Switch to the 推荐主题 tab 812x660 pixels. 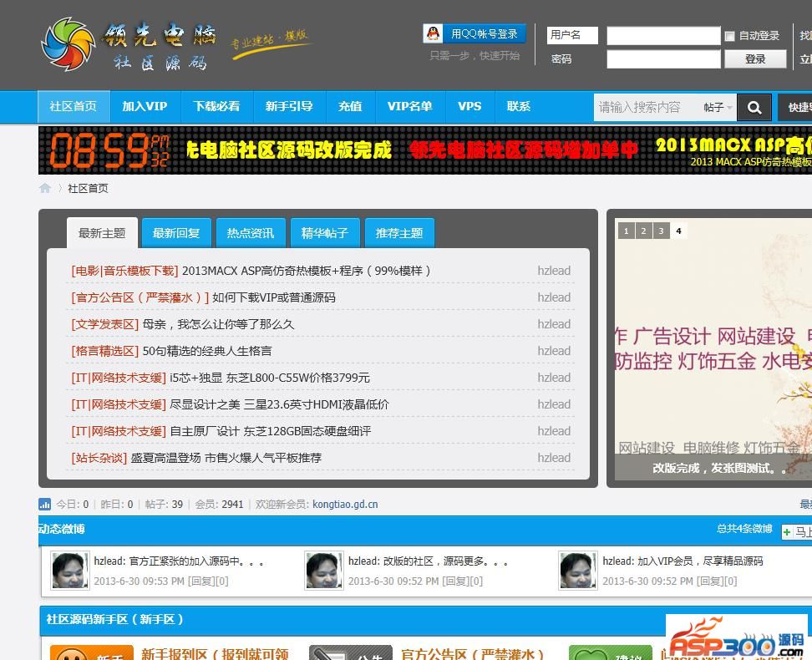click(x=400, y=233)
